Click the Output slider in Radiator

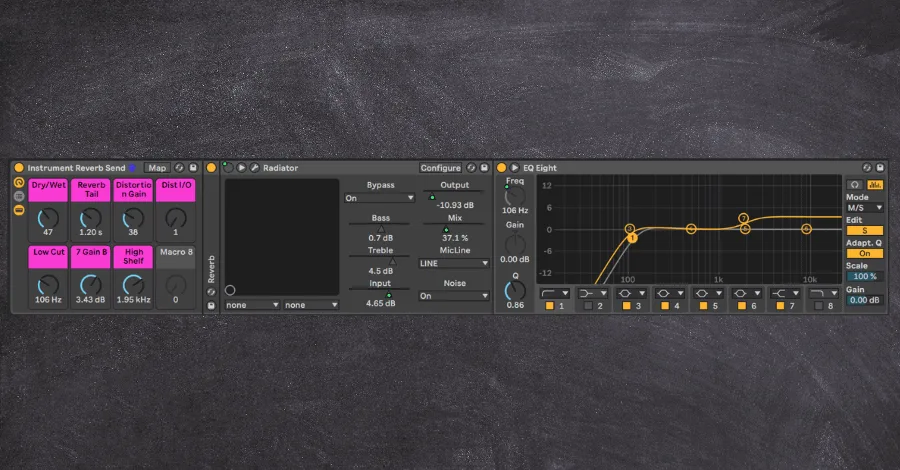click(x=455, y=196)
